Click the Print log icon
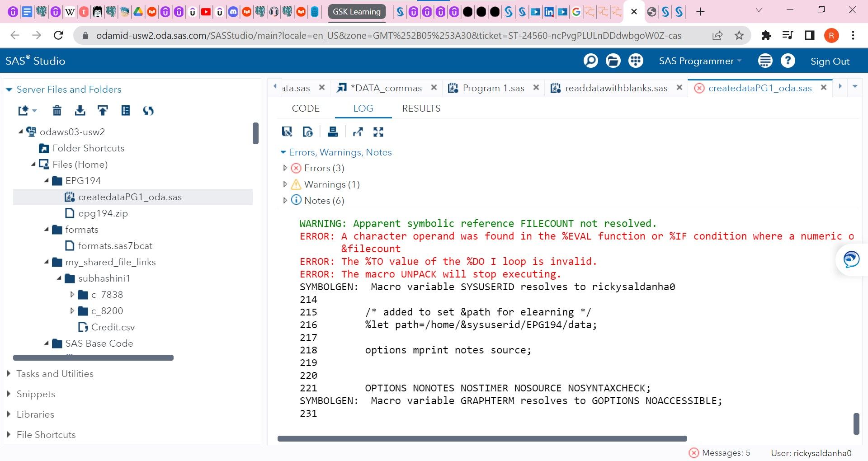 point(333,132)
